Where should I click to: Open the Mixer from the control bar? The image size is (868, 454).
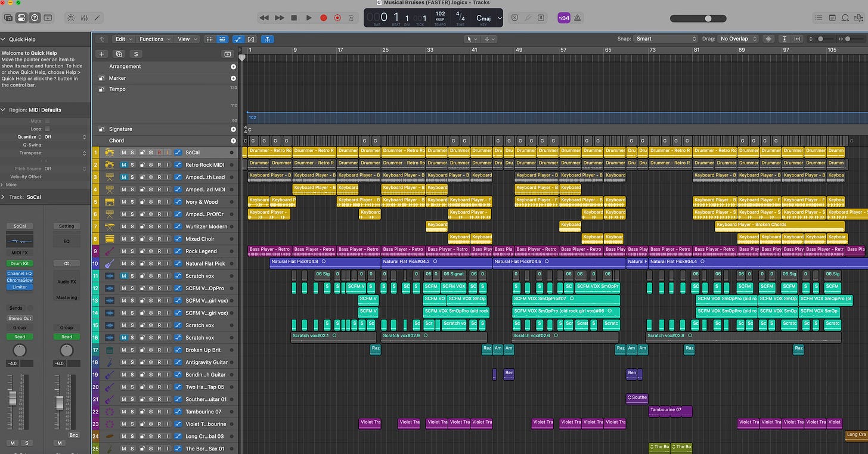point(84,18)
